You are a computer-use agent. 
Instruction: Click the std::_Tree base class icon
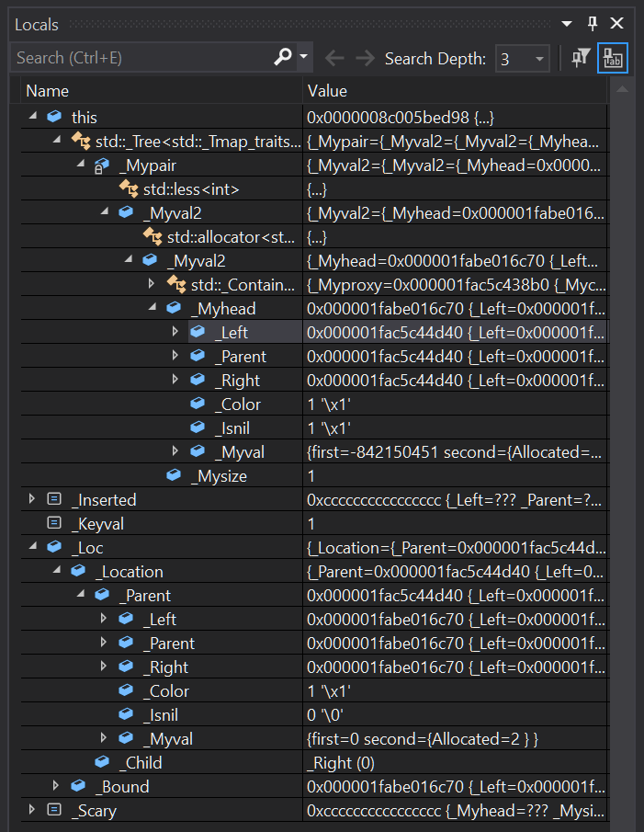[81, 141]
